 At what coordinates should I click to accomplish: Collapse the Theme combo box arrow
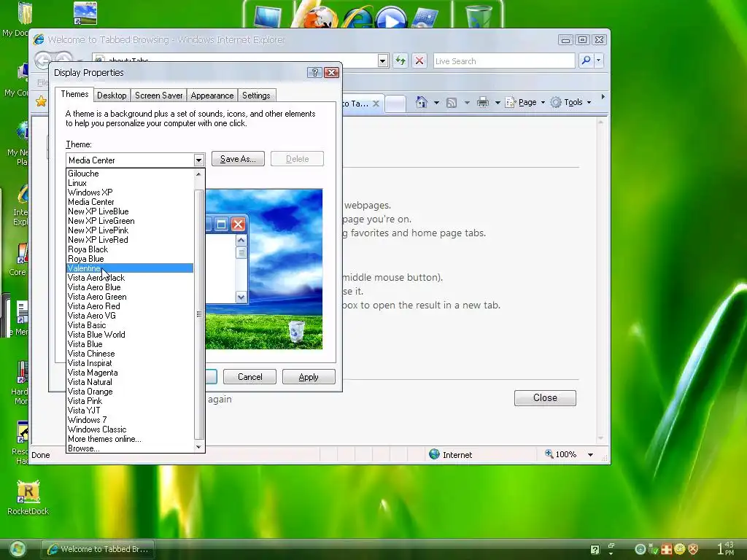click(x=198, y=160)
